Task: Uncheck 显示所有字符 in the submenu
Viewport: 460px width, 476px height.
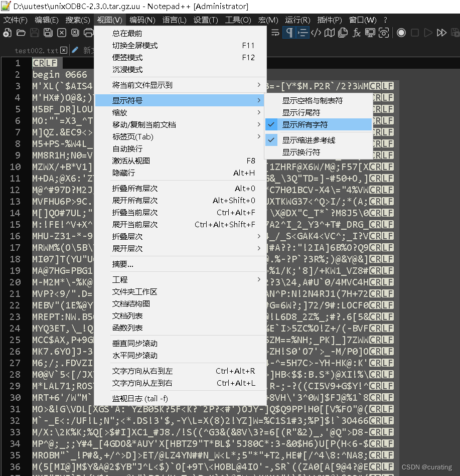Action: click(321, 126)
